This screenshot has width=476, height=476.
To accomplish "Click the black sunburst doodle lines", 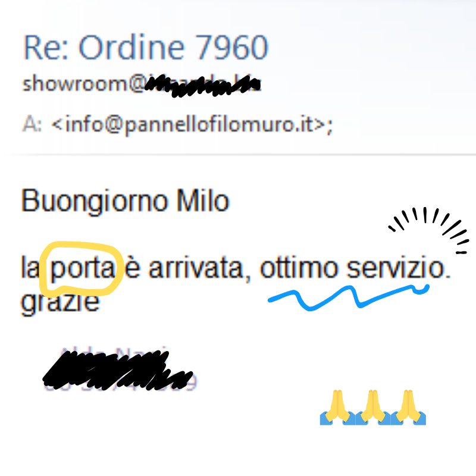I will pyautogui.click(x=428, y=230).
